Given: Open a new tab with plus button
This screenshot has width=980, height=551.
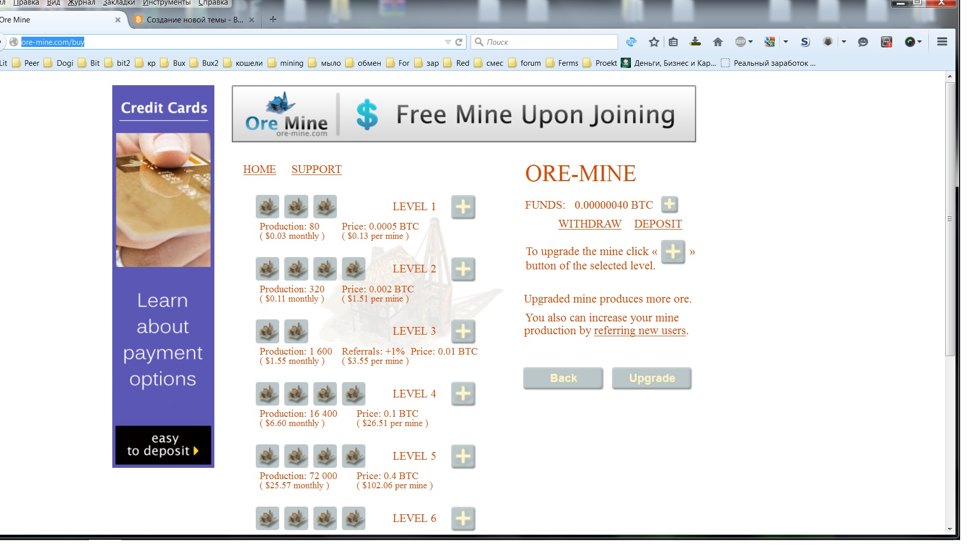Looking at the screenshot, I should click(273, 19).
